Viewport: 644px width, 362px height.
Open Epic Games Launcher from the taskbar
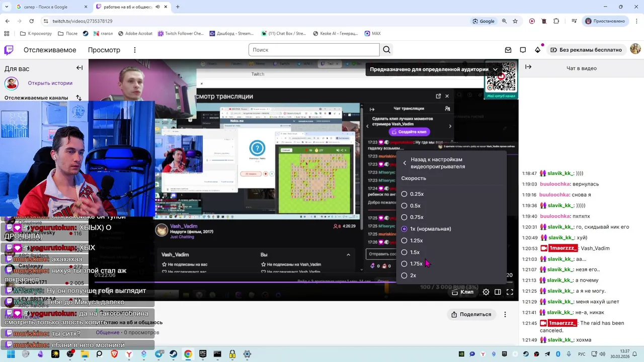click(203, 354)
